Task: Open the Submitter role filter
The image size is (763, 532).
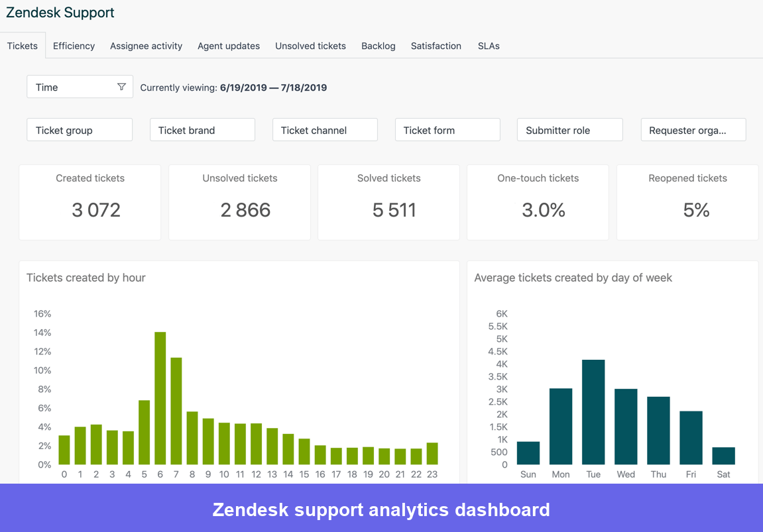Action: coord(569,129)
